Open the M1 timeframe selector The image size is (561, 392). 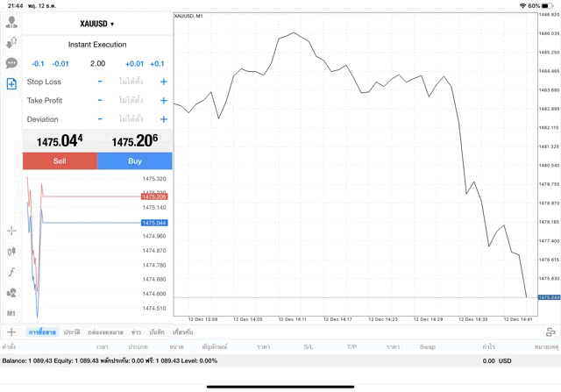11,313
